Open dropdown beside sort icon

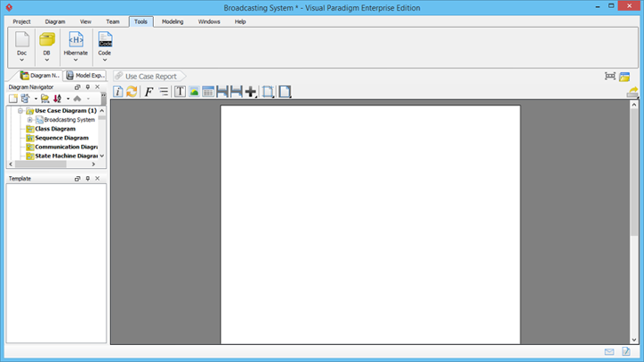tap(68, 99)
